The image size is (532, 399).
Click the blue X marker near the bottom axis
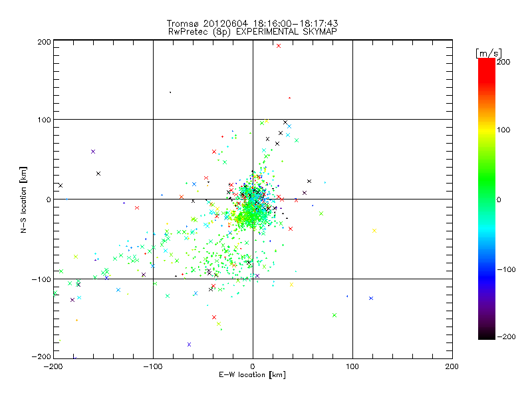pos(189,344)
